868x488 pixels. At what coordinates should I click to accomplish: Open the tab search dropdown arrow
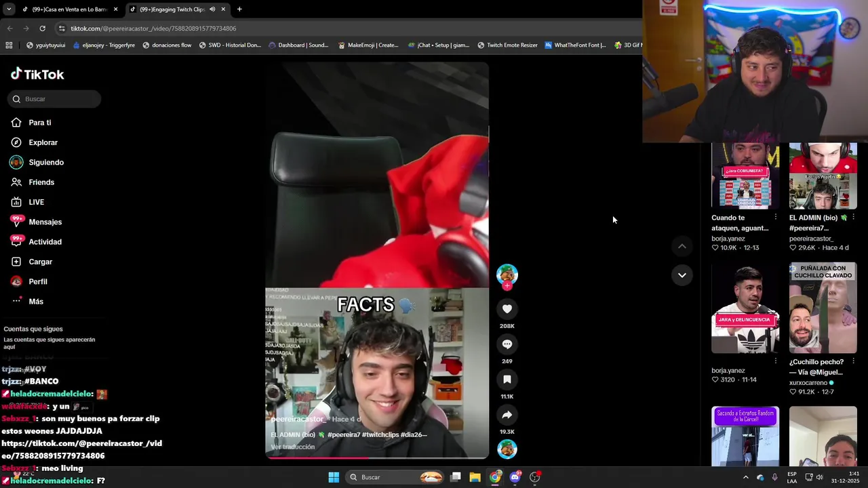[8, 9]
